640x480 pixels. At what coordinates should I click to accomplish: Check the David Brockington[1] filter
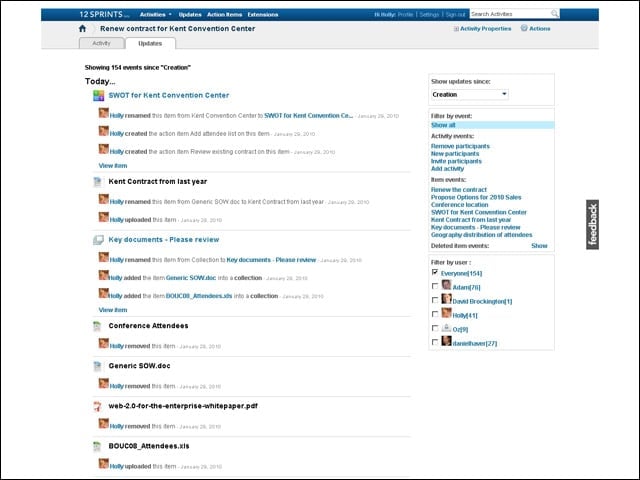pyautogui.click(x=435, y=300)
